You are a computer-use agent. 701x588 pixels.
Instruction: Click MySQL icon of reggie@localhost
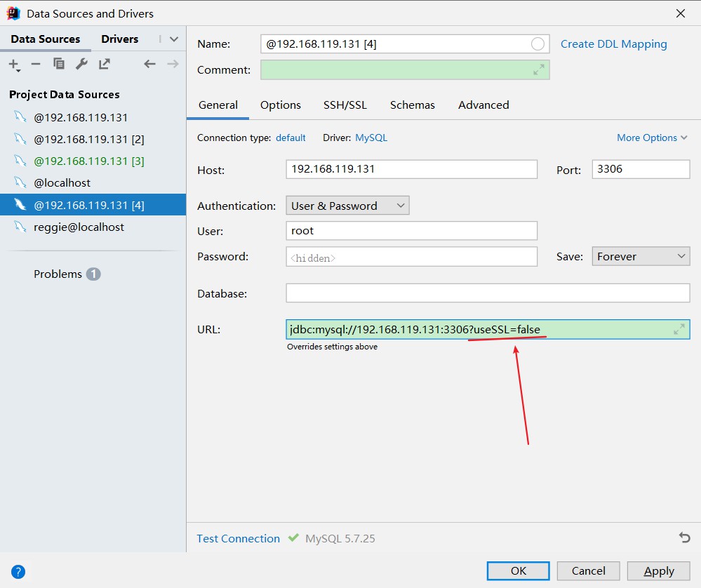pos(20,227)
